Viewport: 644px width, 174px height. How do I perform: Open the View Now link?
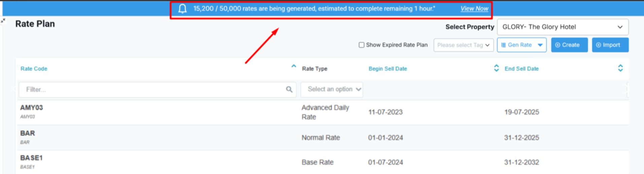pyautogui.click(x=474, y=9)
